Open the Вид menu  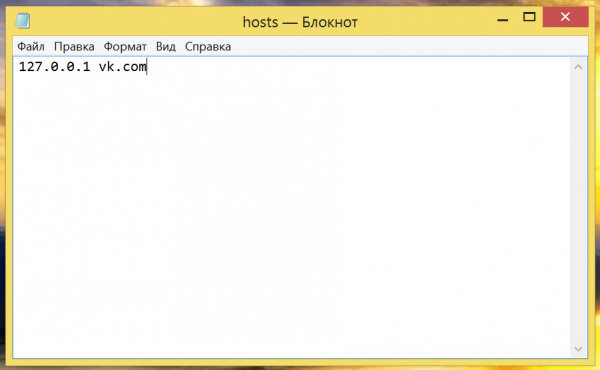click(x=166, y=47)
